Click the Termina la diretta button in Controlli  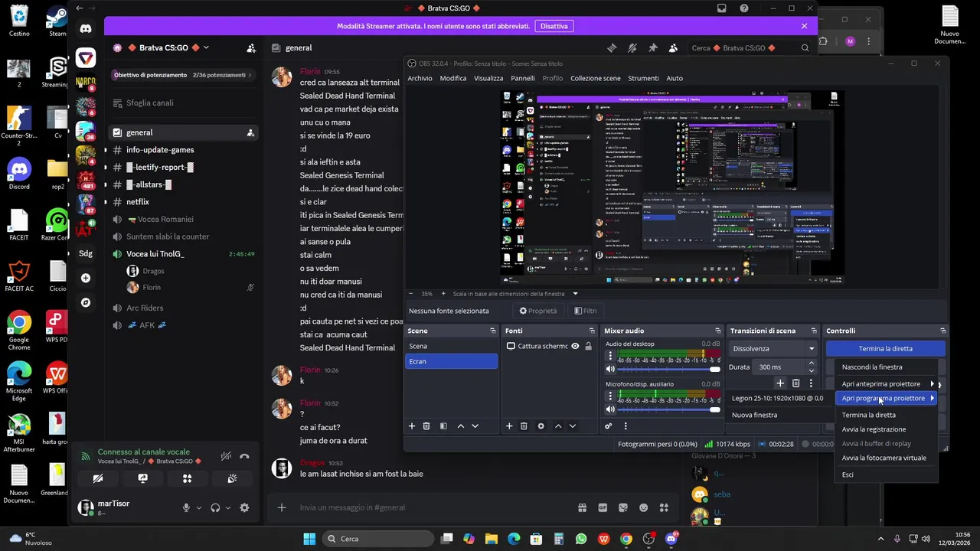coord(885,348)
